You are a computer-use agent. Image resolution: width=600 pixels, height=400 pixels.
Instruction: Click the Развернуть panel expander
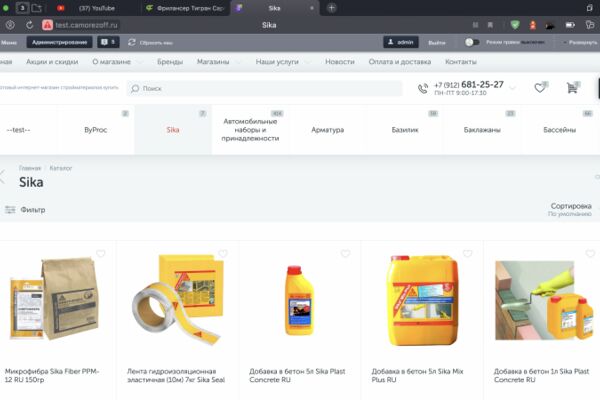[581, 42]
